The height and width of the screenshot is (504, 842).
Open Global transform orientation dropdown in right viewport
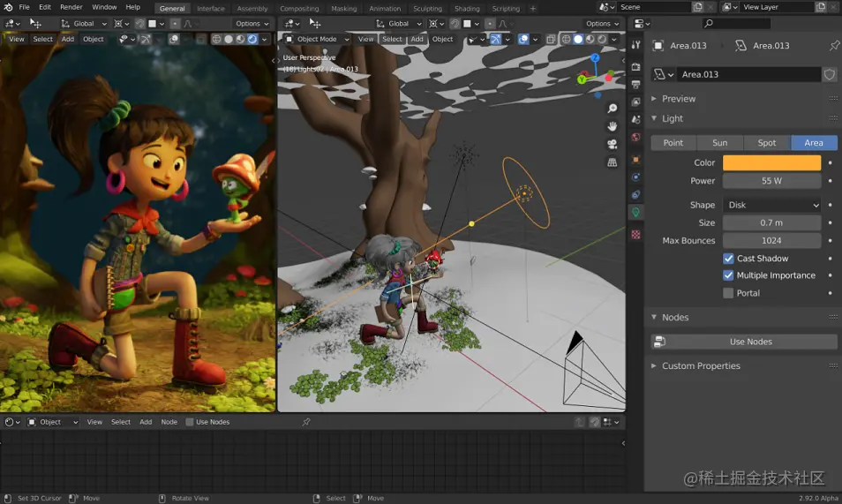coord(398,24)
